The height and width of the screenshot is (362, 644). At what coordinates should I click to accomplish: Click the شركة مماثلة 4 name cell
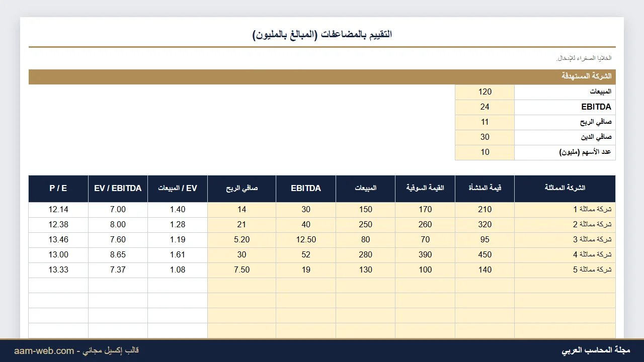point(565,255)
